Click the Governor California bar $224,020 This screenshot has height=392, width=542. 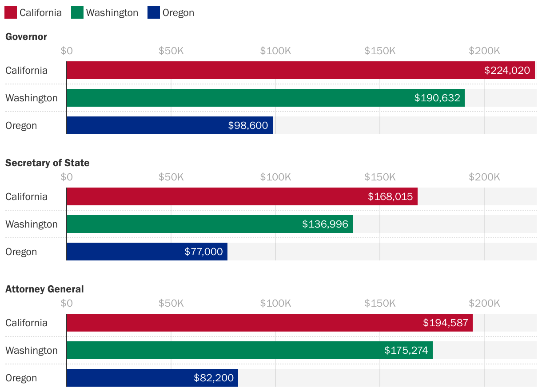[x=301, y=70]
